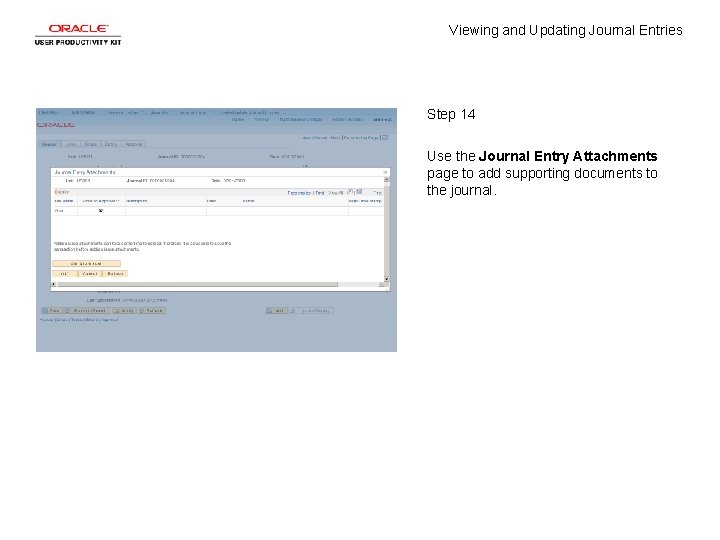The width and height of the screenshot is (720, 540).
Task: Click the Personalize Page link
Action: (361, 138)
